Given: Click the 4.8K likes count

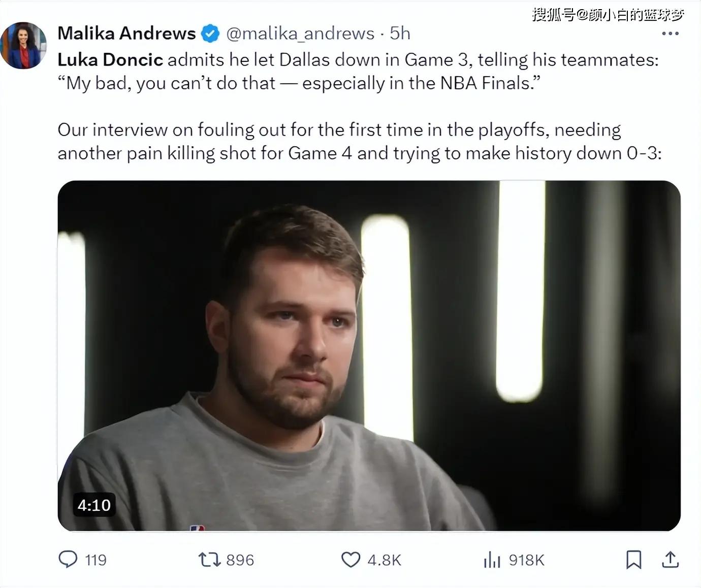Looking at the screenshot, I should (x=384, y=560).
